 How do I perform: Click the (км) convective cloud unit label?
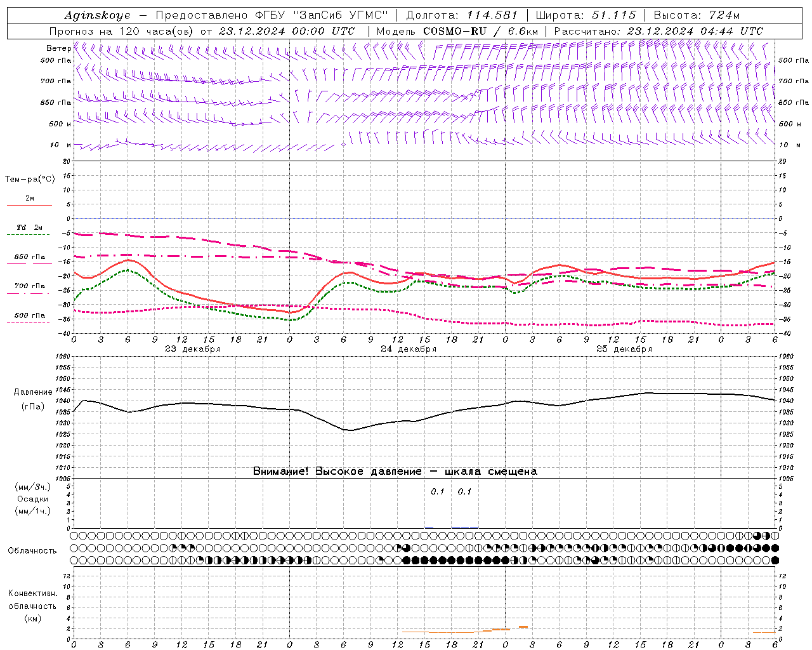[x=33, y=618]
